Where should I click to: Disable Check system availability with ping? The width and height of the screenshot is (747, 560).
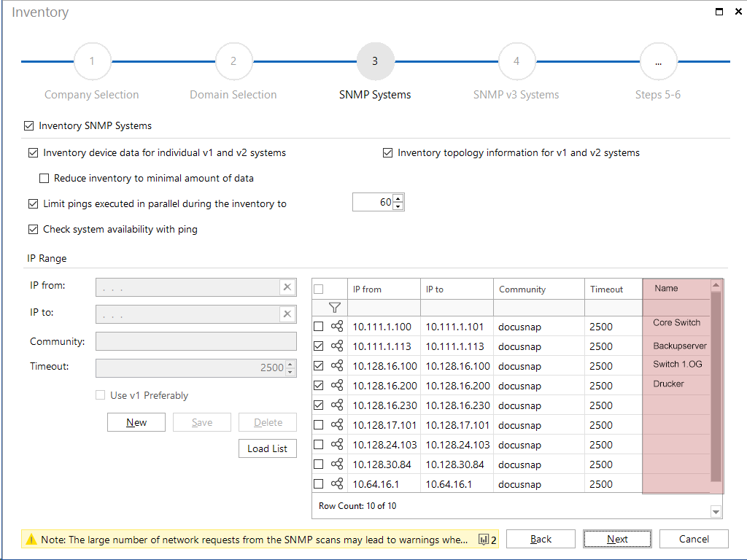[33, 230]
